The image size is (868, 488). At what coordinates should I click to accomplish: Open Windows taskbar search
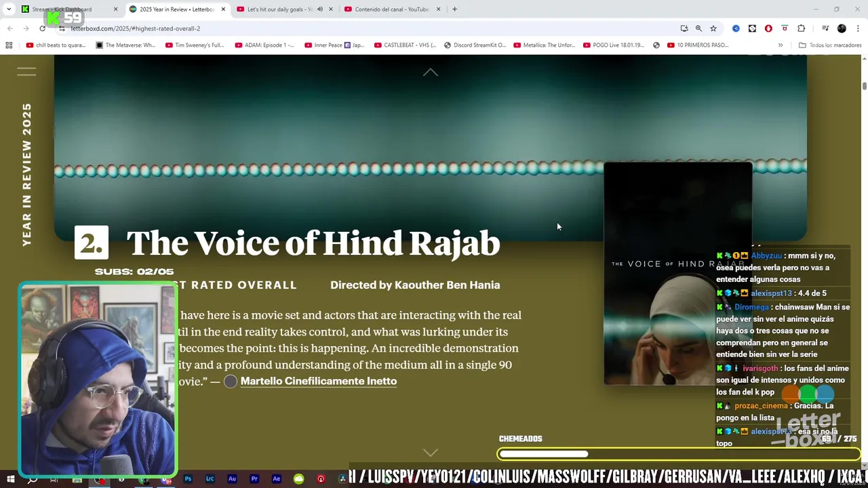pyautogui.click(x=32, y=479)
